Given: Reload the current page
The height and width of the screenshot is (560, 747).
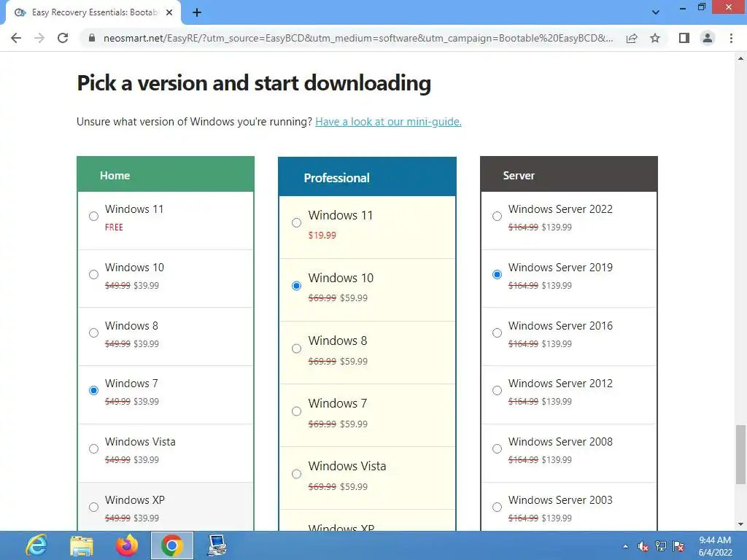Looking at the screenshot, I should 63,38.
